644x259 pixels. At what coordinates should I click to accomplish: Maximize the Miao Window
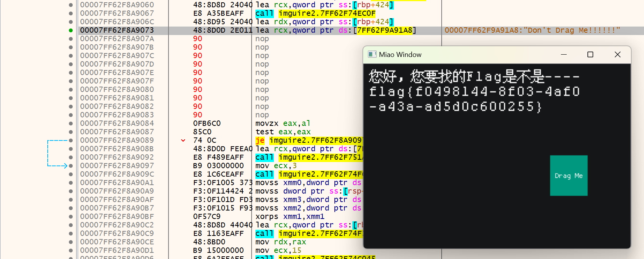point(590,55)
